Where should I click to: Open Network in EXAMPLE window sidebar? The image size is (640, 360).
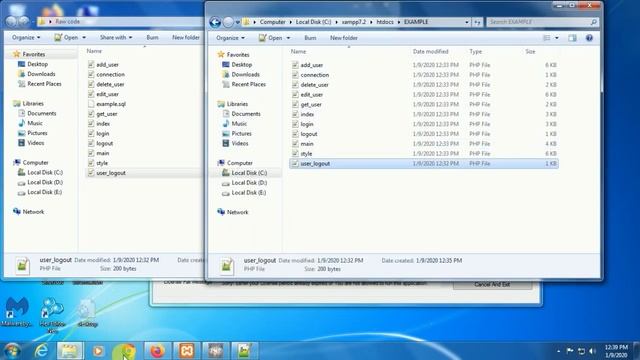(237, 212)
